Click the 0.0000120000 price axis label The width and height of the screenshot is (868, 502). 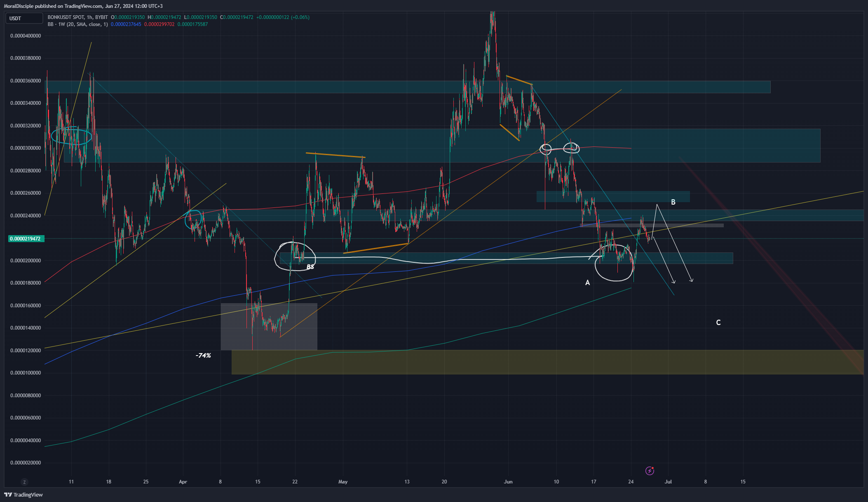click(x=26, y=351)
